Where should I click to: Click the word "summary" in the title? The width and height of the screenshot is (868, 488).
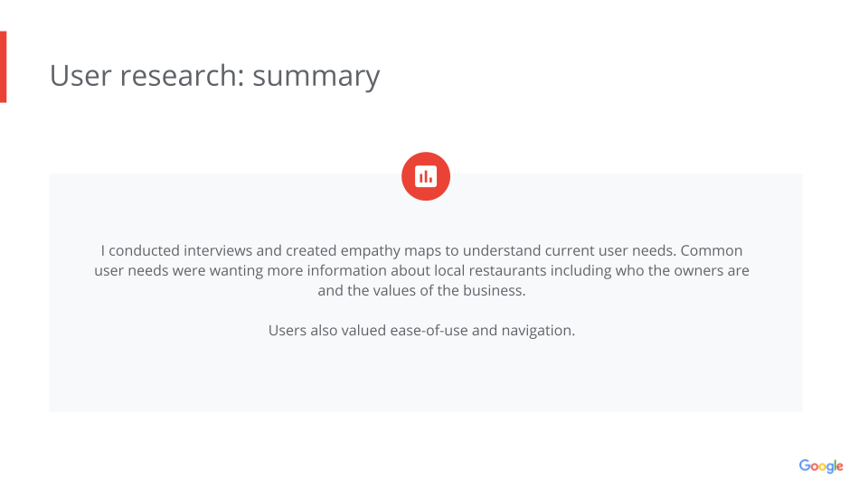(316, 76)
